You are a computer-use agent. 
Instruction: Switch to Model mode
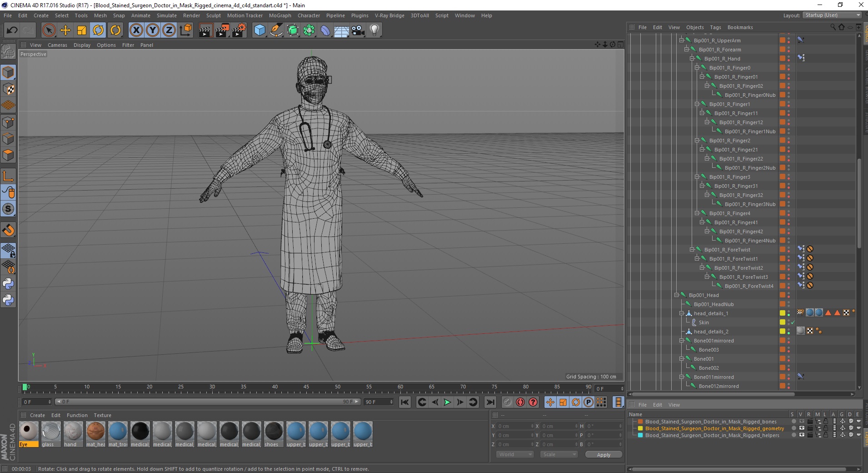point(8,72)
